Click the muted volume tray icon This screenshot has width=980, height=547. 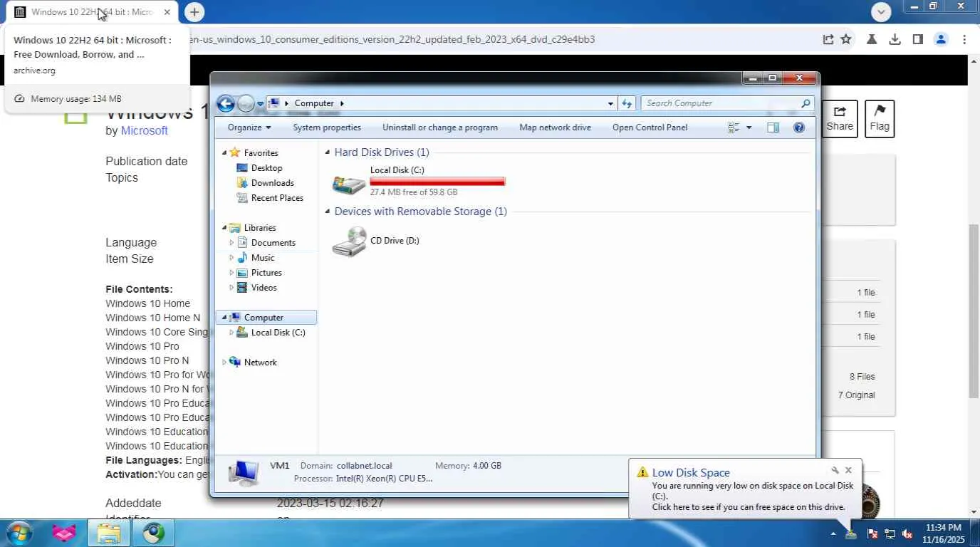pos(908,533)
